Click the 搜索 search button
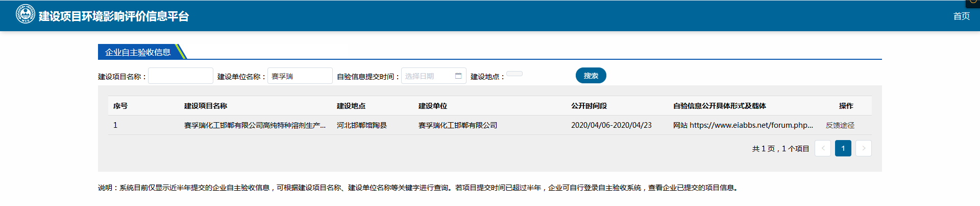Viewport: 980px width, 206px height. (x=591, y=76)
